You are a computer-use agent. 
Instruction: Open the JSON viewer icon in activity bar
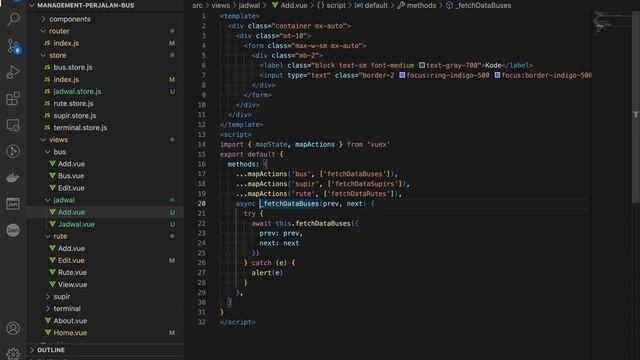click(x=13, y=204)
